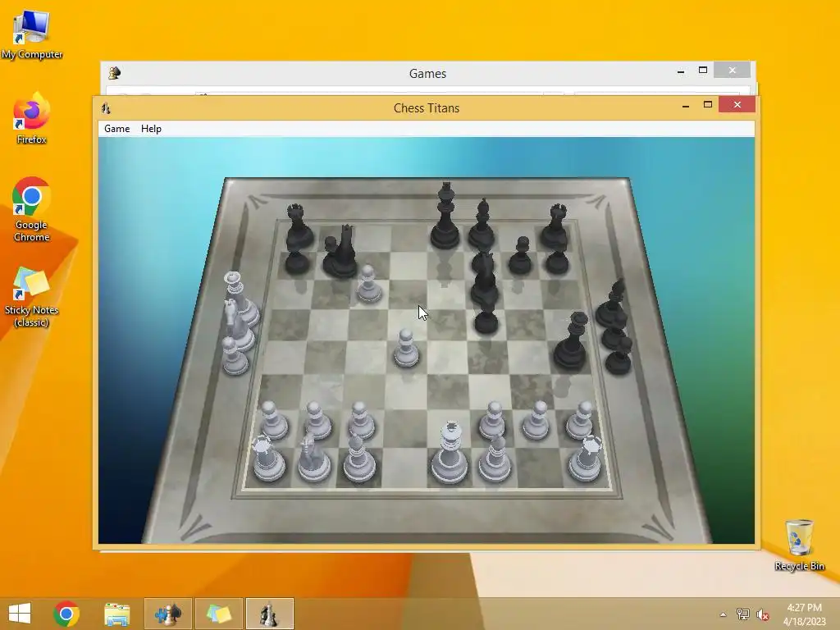Click the black knight on f6
The height and width of the screenshot is (630, 840).
pos(485,279)
